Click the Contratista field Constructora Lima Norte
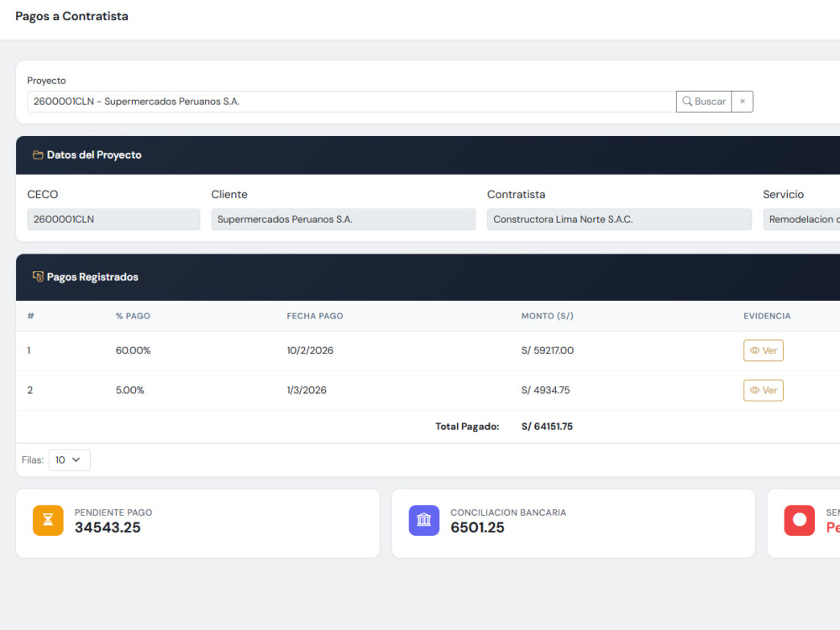 619,219
